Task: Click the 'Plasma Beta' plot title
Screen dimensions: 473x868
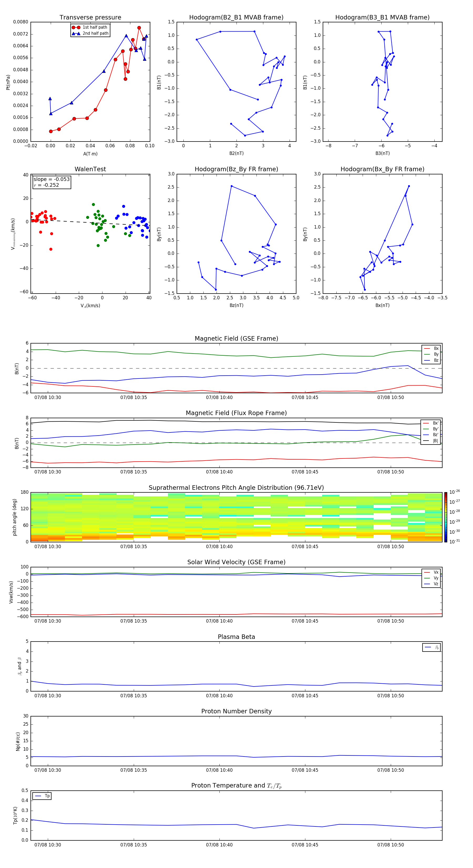Action: pyautogui.click(x=236, y=637)
